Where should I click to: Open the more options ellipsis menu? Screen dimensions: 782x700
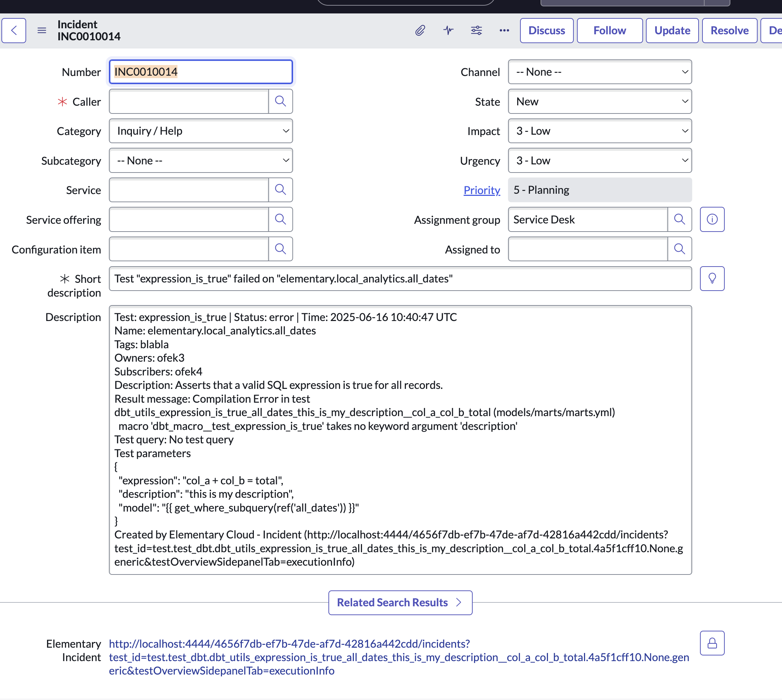pos(505,30)
